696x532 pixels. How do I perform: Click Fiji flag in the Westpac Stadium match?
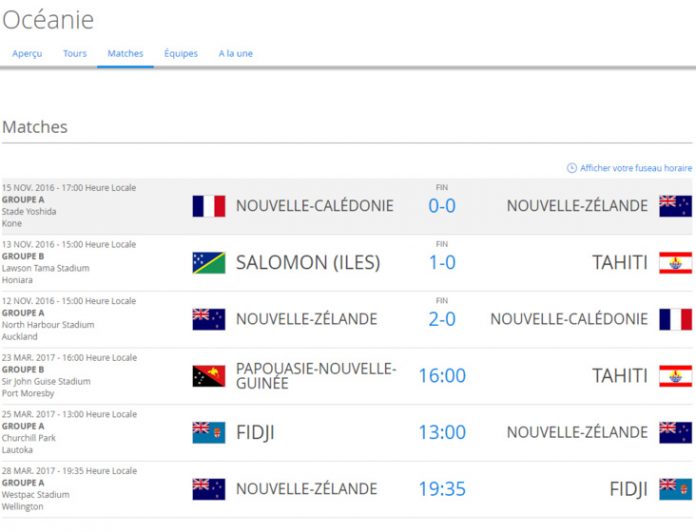pos(675,489)
